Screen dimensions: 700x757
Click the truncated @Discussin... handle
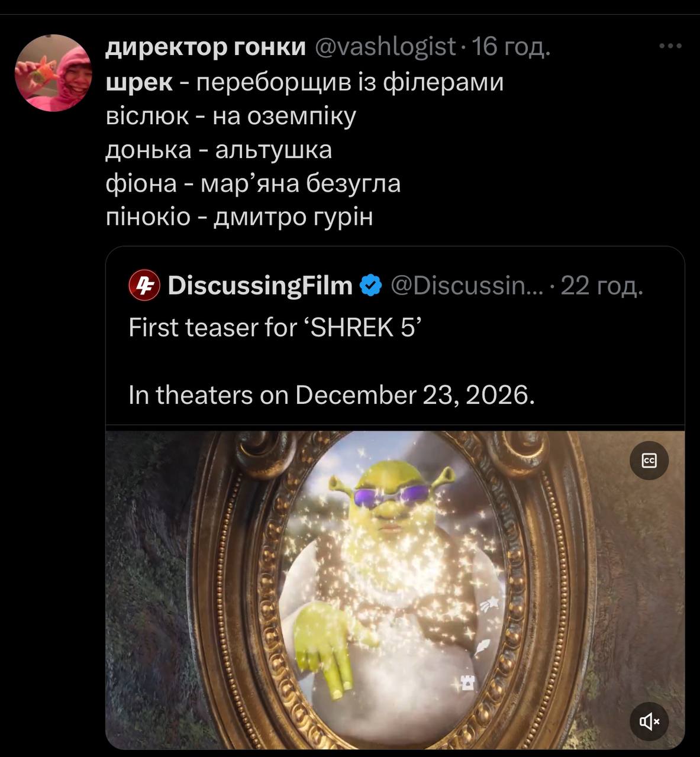click(x=467, y=286)
